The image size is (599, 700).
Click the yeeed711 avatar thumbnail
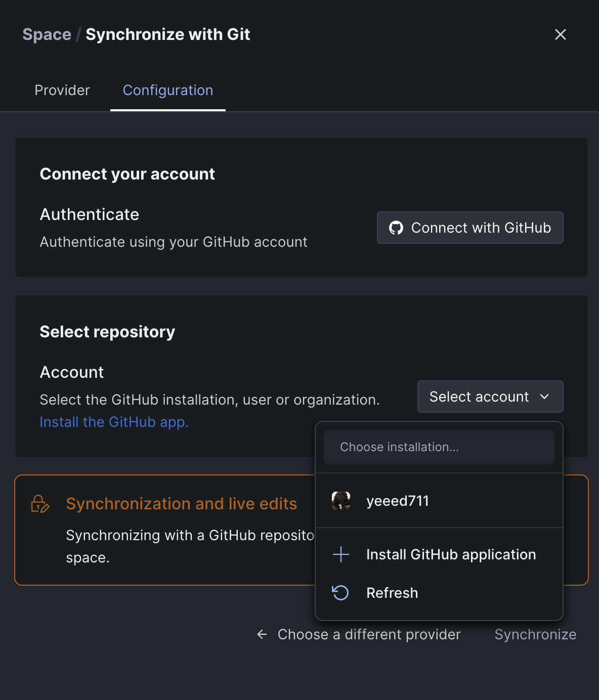(341, 501)
